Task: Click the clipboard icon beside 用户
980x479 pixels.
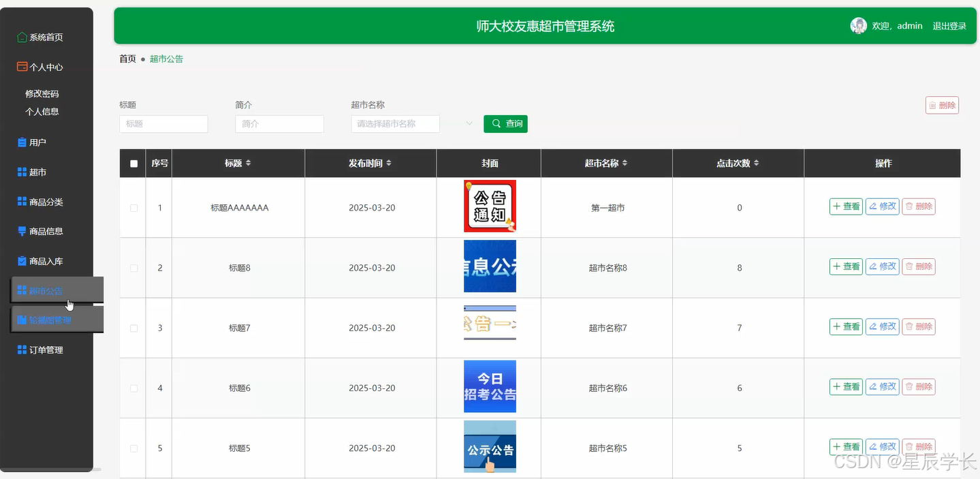Action: pos(22,142)
